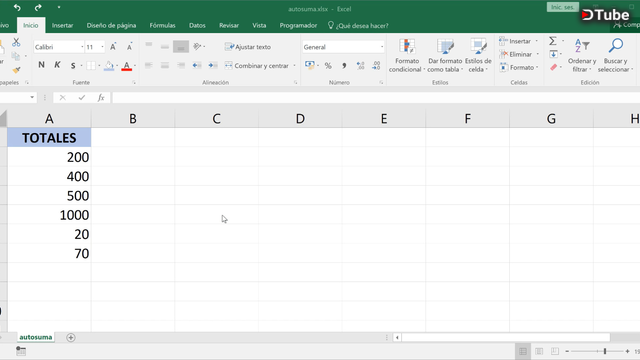Click the Undo arrow in quick access toolbar

coord(17,7)
